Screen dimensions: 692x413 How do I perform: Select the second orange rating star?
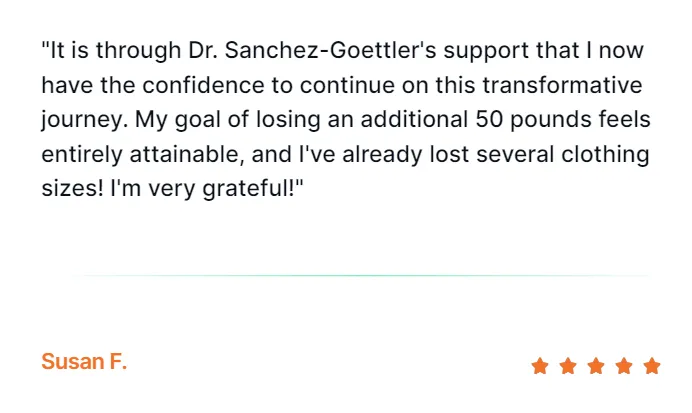click(568, 366)
